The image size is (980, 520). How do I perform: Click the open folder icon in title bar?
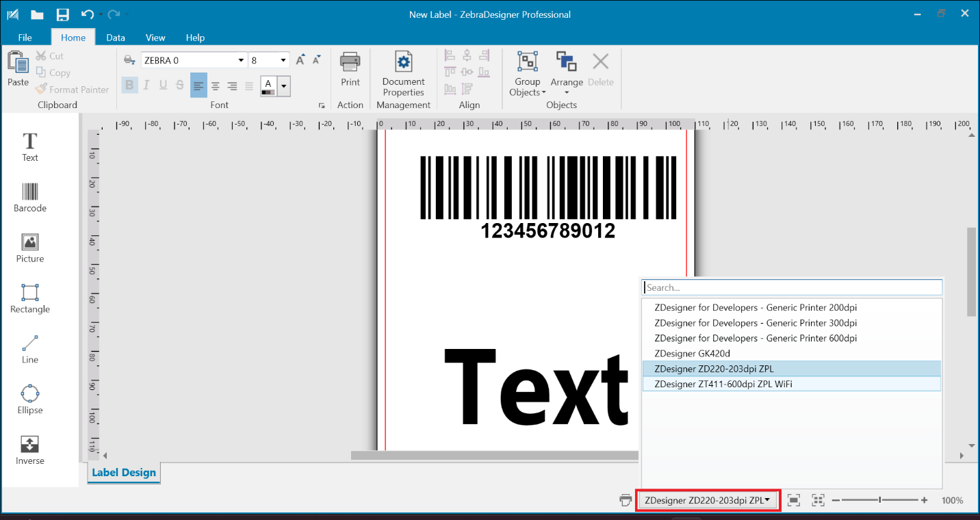pos(37,14)
